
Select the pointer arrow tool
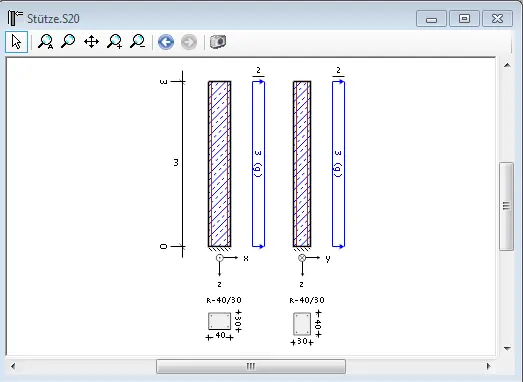coord(16,42)
